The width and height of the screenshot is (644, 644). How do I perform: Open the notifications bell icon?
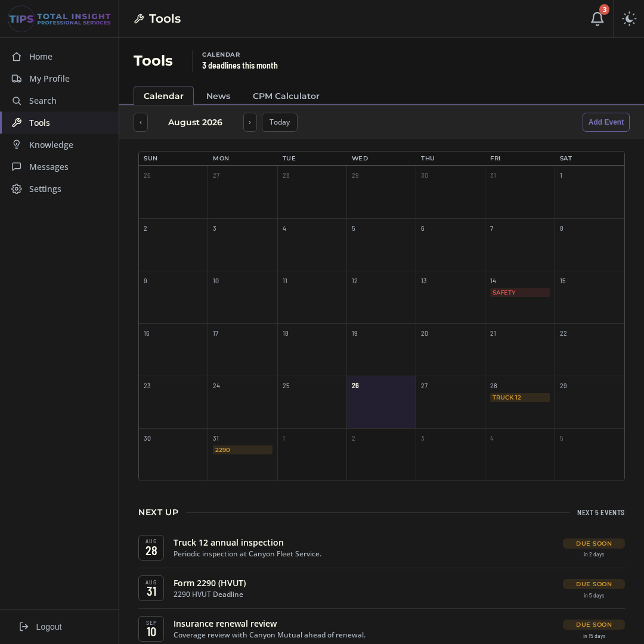coord(597,19)
